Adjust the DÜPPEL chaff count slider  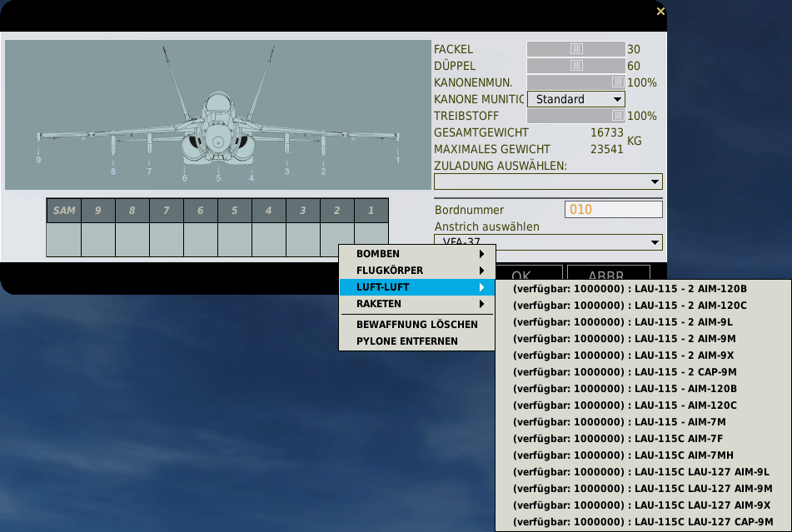click(x=576, y=66)
